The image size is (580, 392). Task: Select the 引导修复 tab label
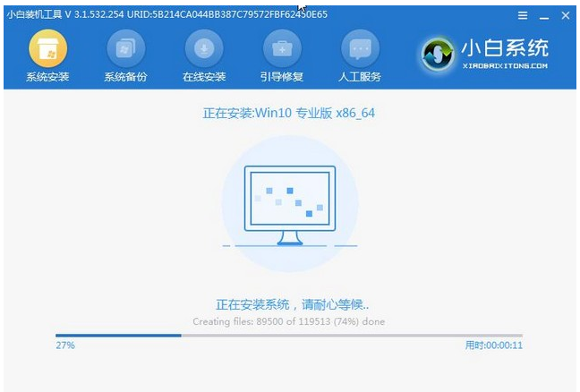[x=282, y=77]
